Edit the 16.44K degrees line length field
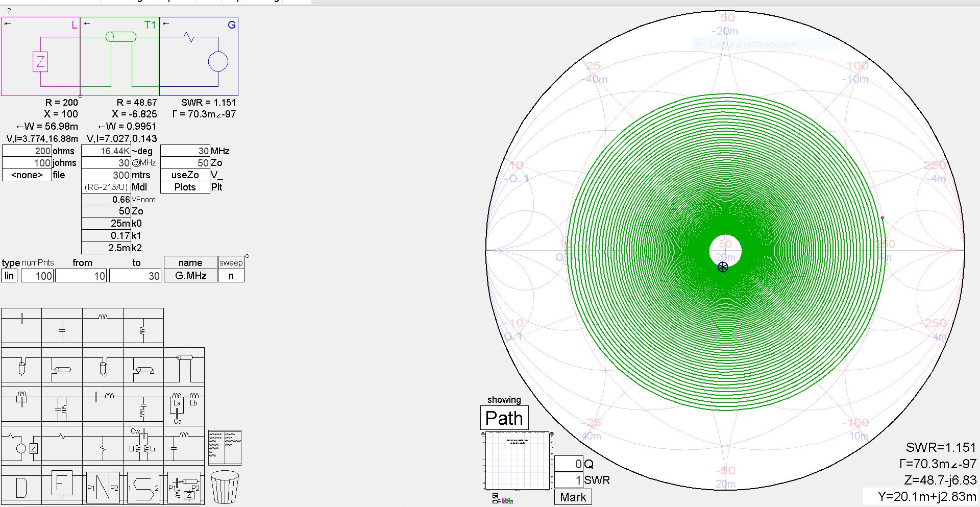This screenshot has width=980, height=507. click(x=106, y=151)
